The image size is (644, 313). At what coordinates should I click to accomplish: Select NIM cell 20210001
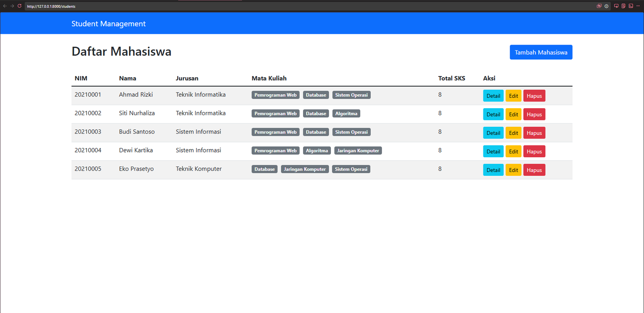[88, 95]
